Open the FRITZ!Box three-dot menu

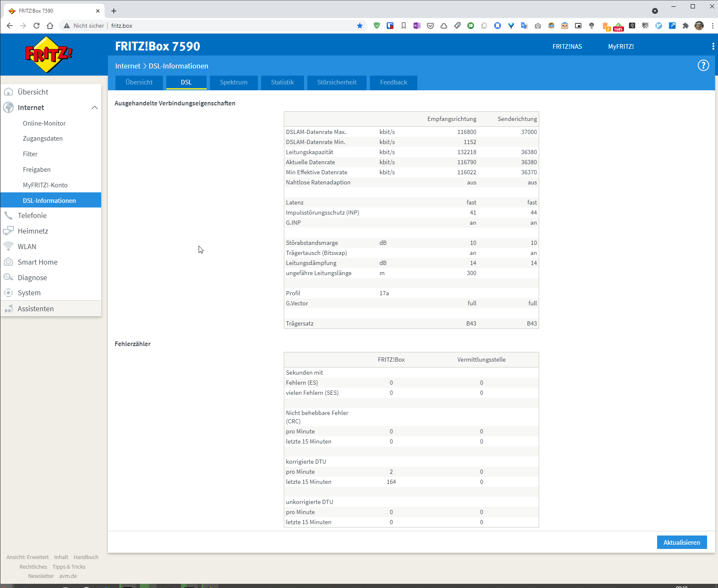pos(713,46)
